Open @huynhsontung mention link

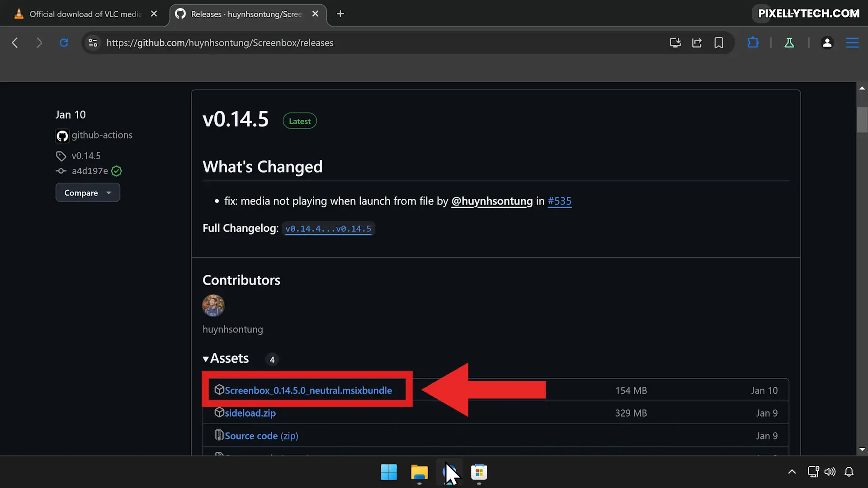tap(492, 201)
